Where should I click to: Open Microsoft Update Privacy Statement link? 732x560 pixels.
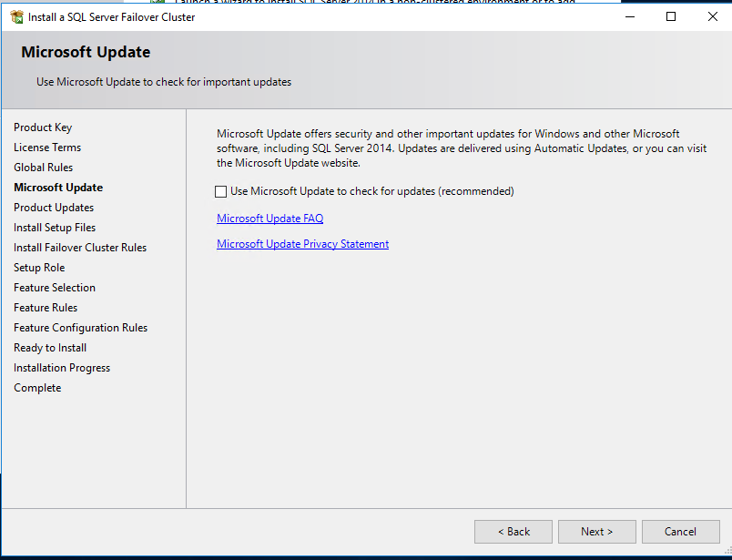tap(302, 244)
